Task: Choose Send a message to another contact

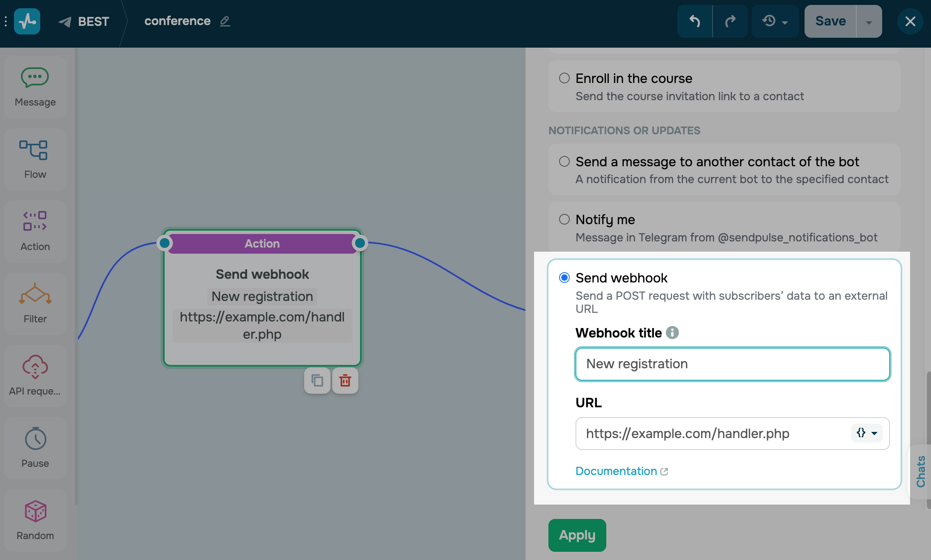Action: [x=564, y=161]
